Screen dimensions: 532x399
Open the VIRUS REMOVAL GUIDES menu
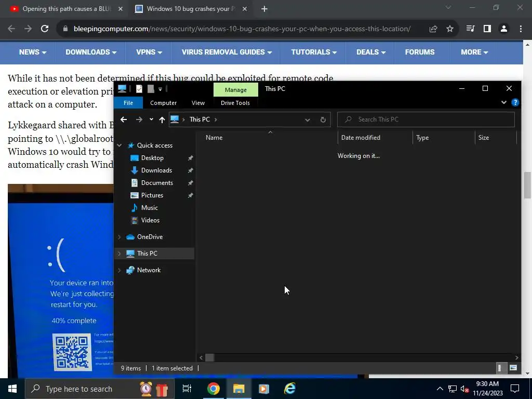point(227,52)
